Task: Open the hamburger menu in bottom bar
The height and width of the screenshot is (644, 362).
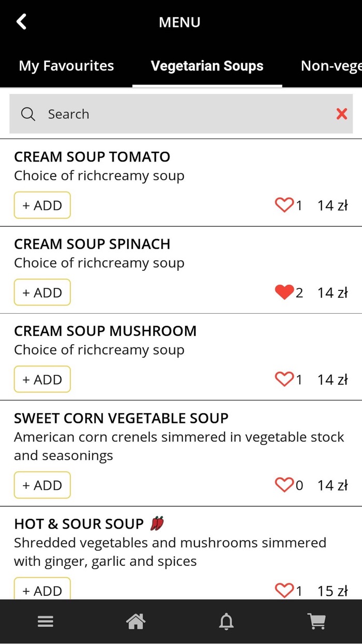Action: (46, 621)
